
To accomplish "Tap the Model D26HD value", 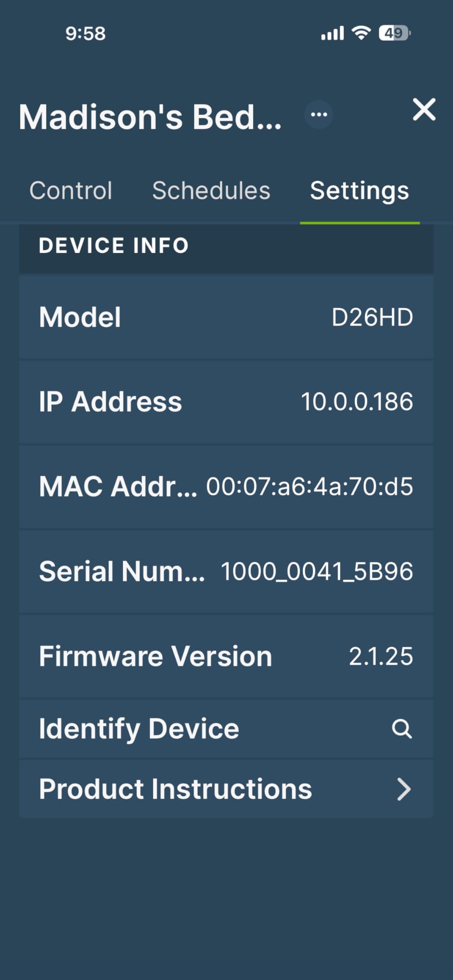I will pyautogui.click(x=372, y=317).
